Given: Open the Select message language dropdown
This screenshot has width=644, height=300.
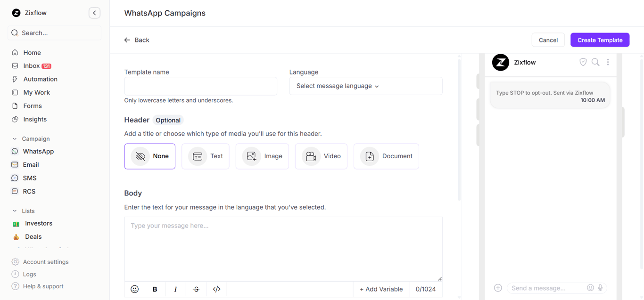Looking at the screenshot, I should (365, 86).
